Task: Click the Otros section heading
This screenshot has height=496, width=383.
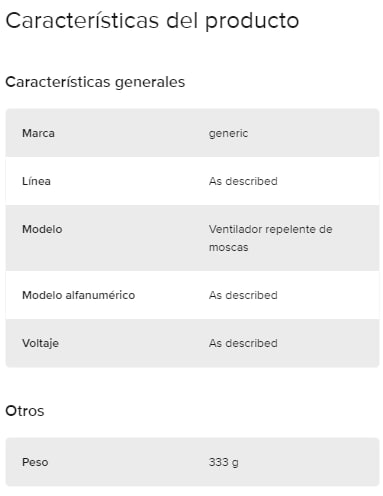Action: point(25,411)
